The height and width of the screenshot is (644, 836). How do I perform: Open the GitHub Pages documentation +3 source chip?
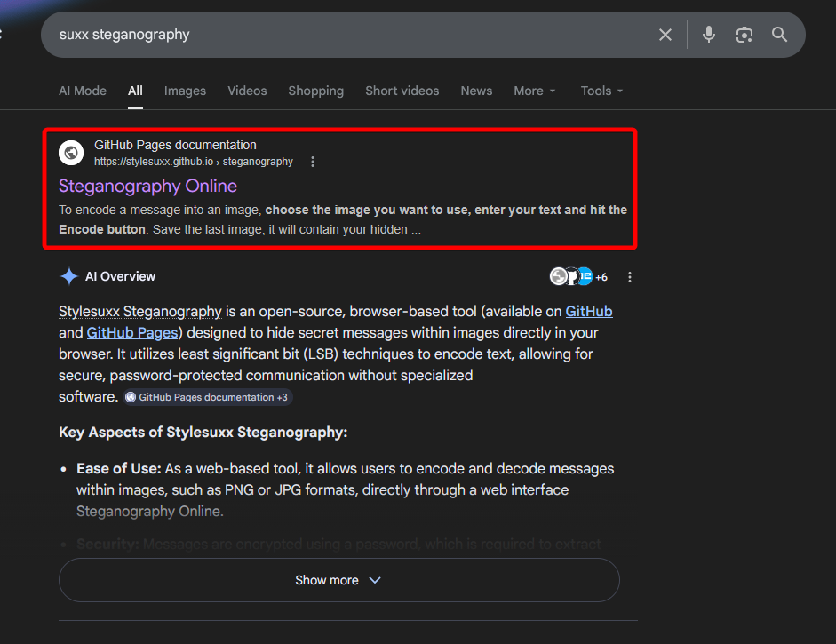point(208,397)
